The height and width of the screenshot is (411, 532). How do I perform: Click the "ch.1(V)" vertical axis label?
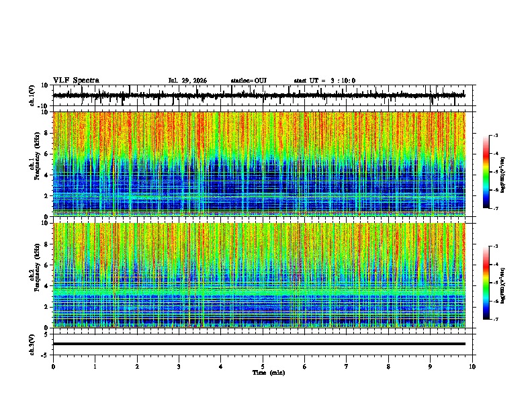32,95
